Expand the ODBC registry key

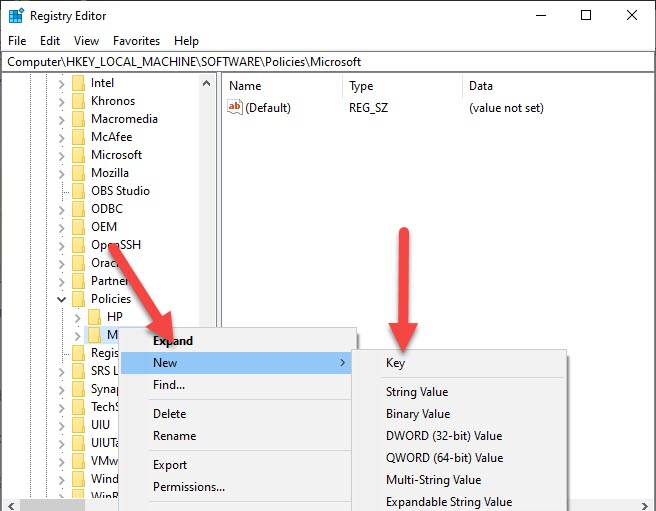tap(62, 209)
